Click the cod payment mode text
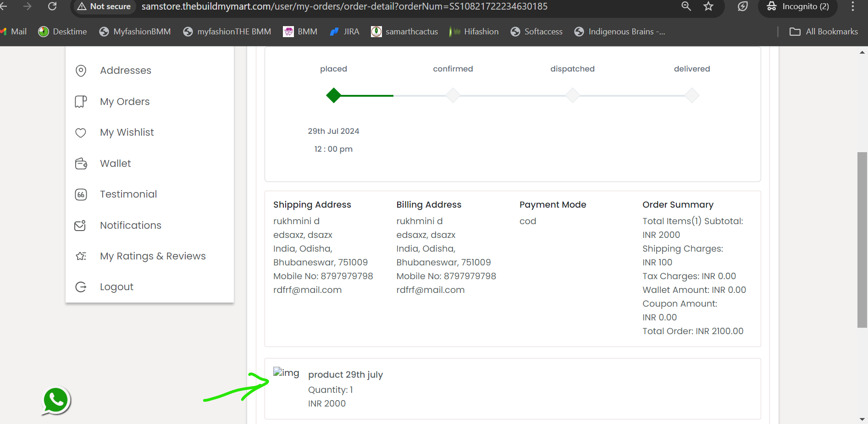This screenshot has width=868, height=424. click(528, 221)
